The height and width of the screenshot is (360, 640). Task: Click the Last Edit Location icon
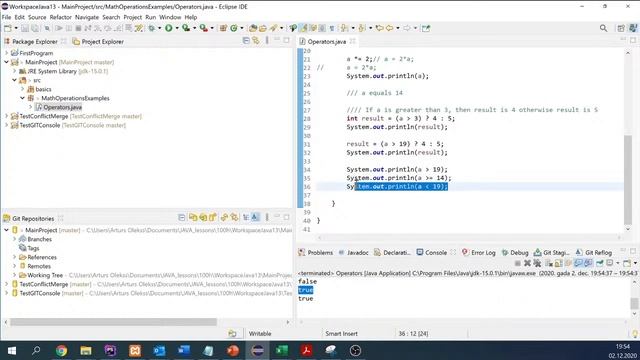point(379,28)
